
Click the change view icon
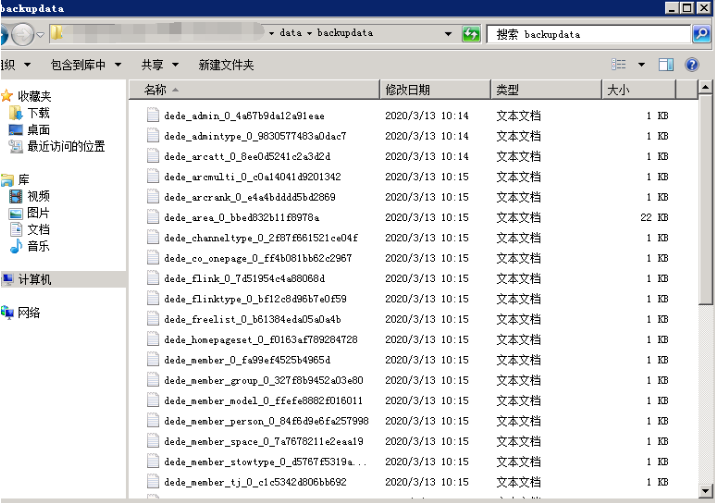(x=619, y=65)
